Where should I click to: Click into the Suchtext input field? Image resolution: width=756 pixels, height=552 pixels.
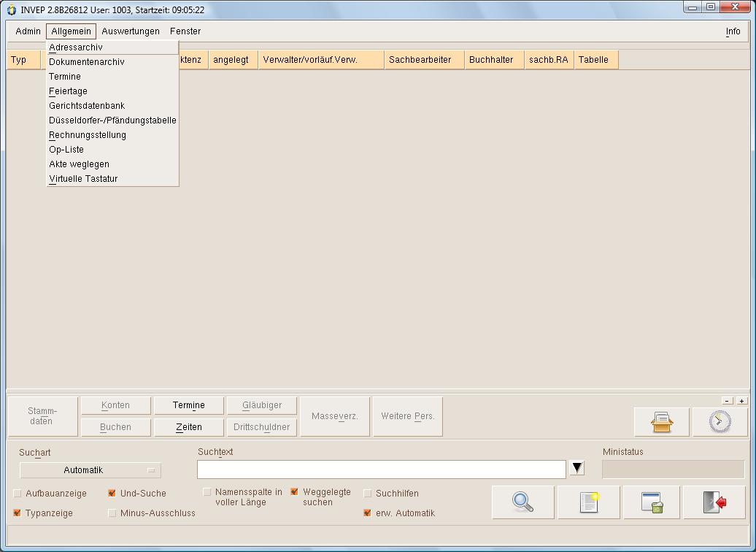(x=382, y=469)
